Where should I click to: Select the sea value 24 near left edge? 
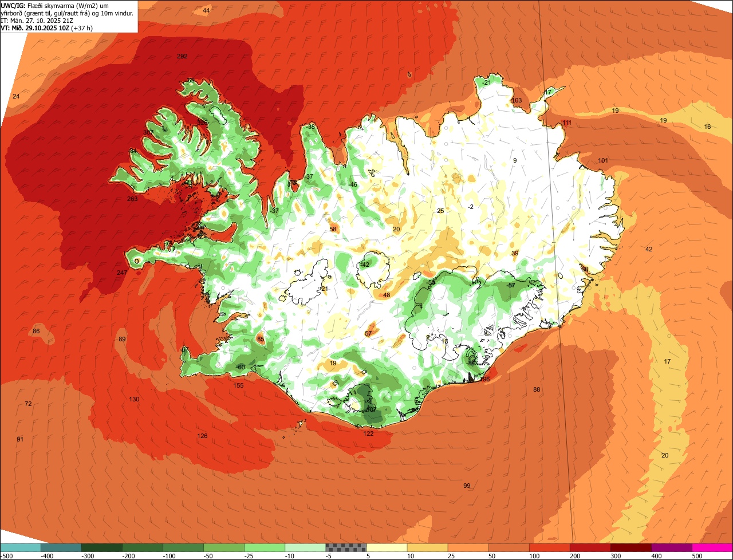click(x=16, y=96)
